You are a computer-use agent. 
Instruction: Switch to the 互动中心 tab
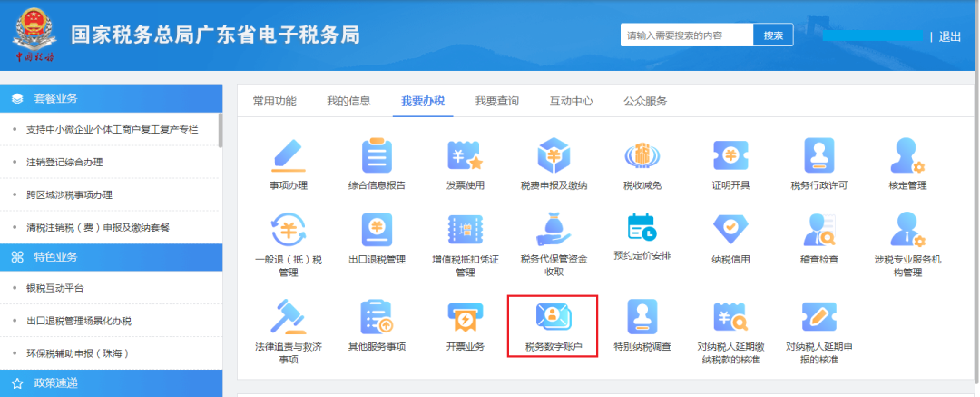coord(572,102)
